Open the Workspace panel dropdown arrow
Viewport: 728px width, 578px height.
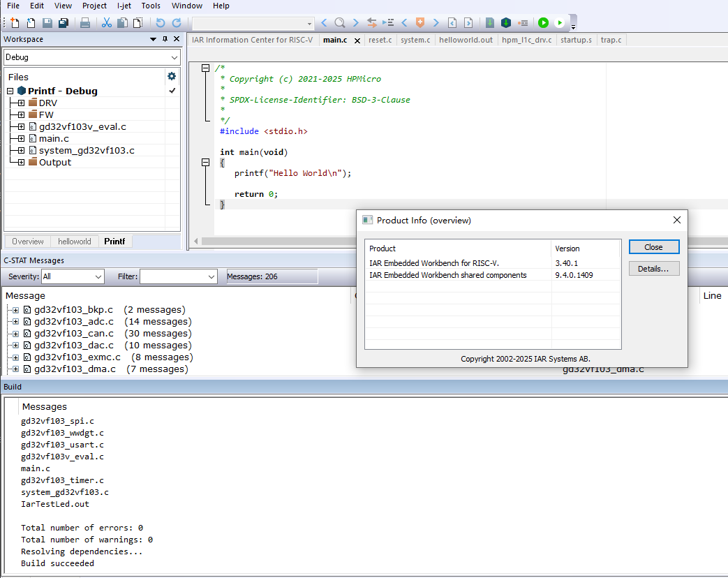pyautogui.click(x=154, y=40)
